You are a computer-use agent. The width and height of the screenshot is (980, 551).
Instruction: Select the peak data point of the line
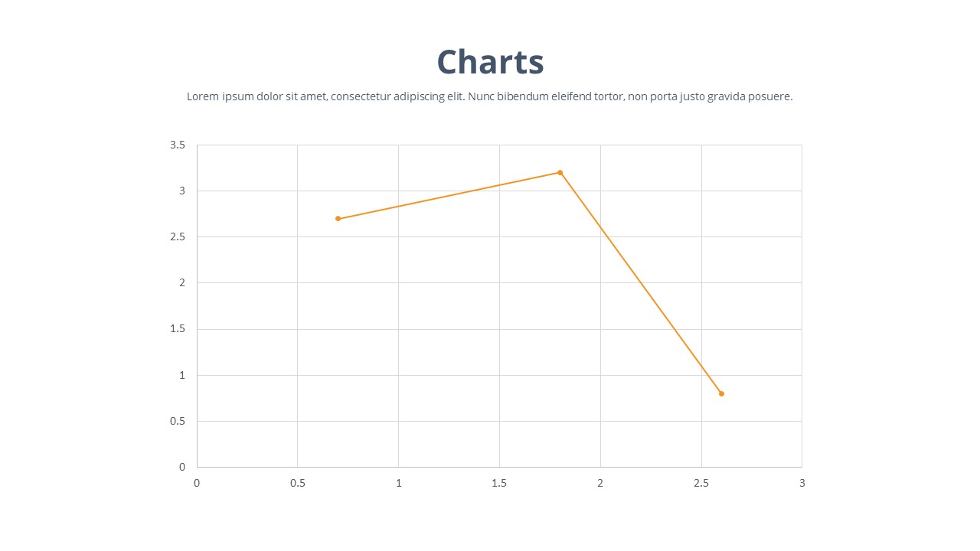point(560,173)
